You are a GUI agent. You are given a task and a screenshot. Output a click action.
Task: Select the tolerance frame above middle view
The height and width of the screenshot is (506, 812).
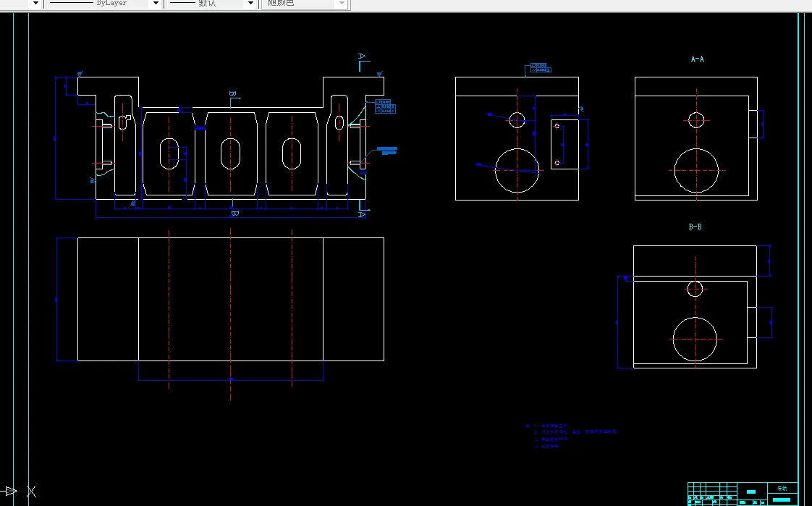(x=541, y=68)
